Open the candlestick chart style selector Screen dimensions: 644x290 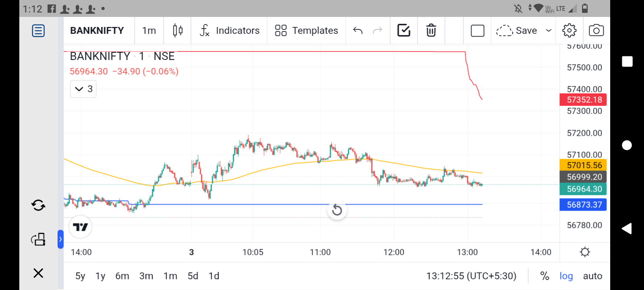pos(178,31)
